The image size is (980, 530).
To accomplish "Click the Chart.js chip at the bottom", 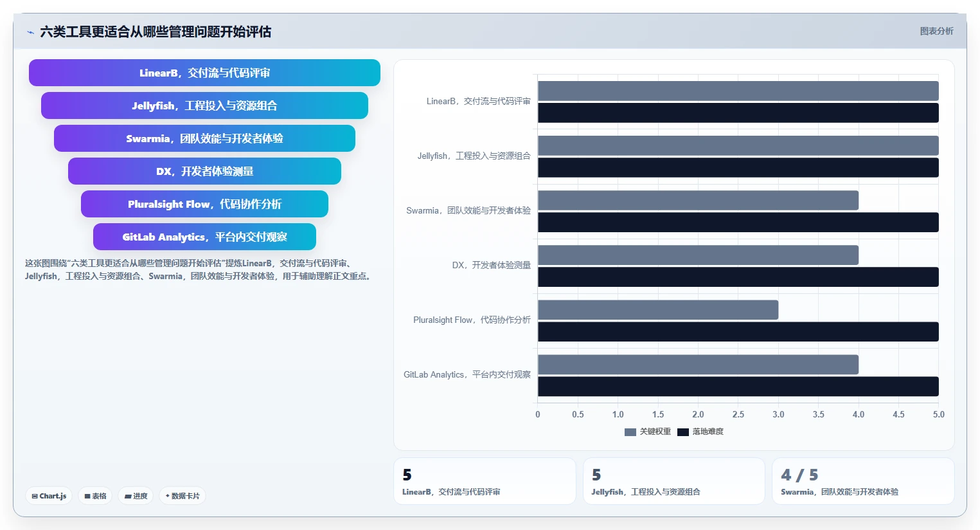I will [49, 496].
